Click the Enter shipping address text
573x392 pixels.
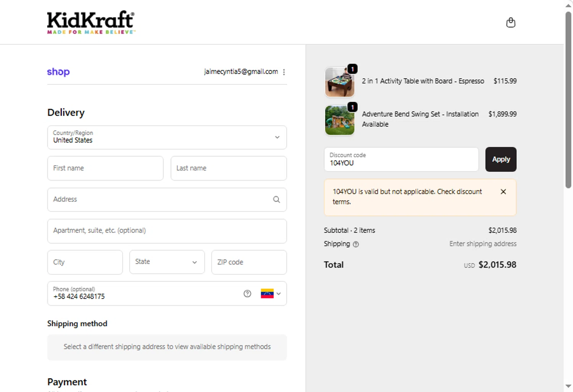tap(483, 244)
